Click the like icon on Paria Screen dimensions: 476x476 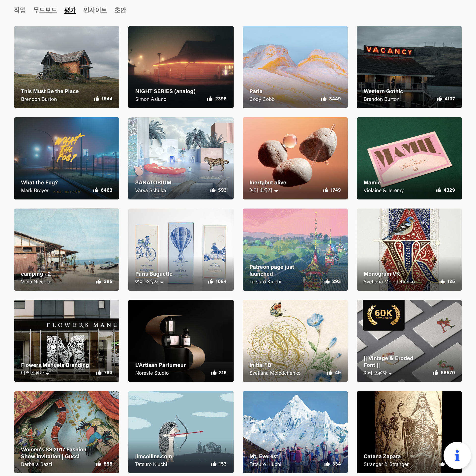[x=324, y=99]
